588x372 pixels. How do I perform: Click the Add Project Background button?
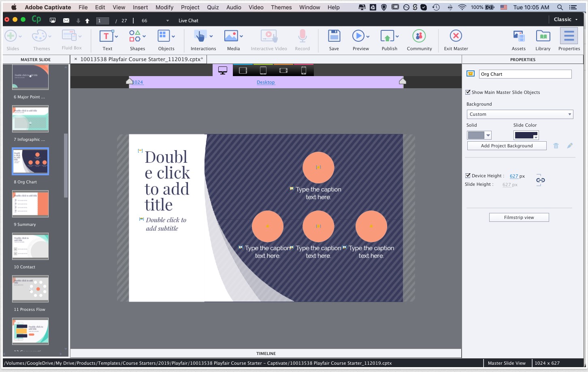pyautogui.click(x=507, y=146)
